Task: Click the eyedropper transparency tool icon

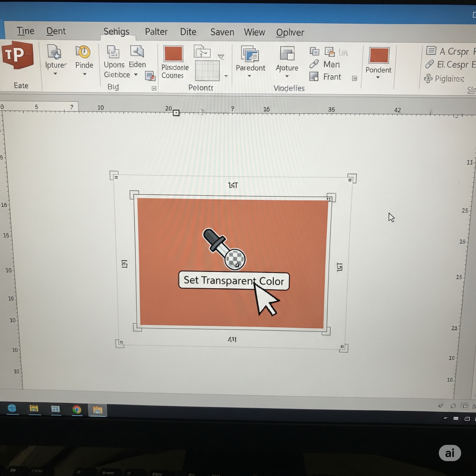Action: [224, 249]
